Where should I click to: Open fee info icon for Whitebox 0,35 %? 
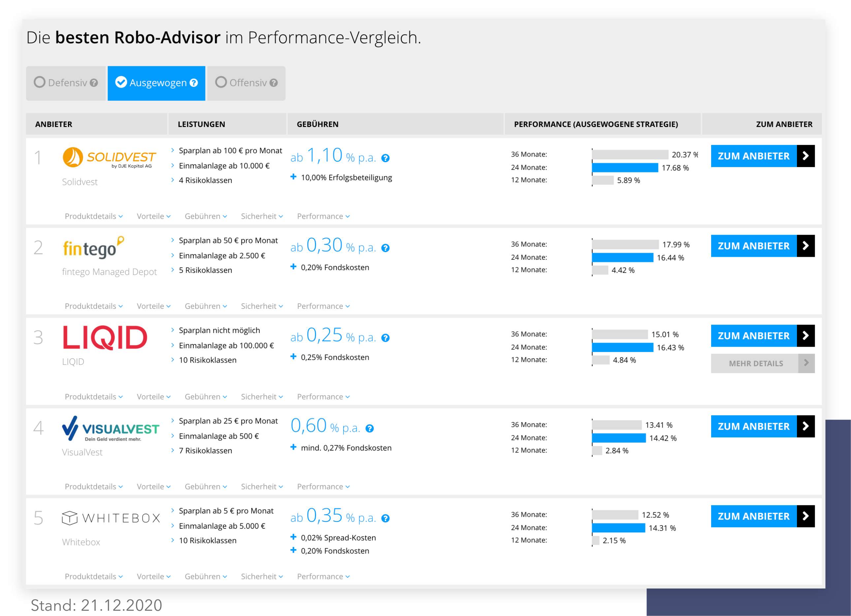[385, 518]
